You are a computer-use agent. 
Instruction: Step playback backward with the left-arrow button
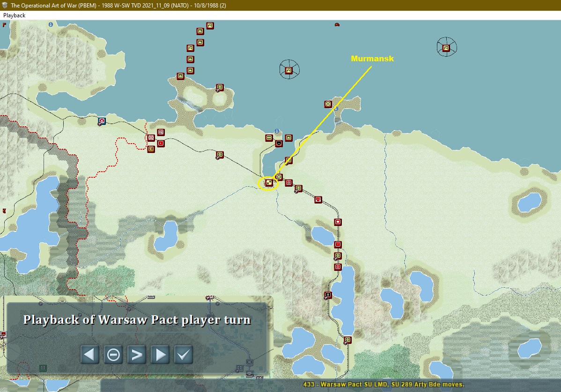pos(89,355)
